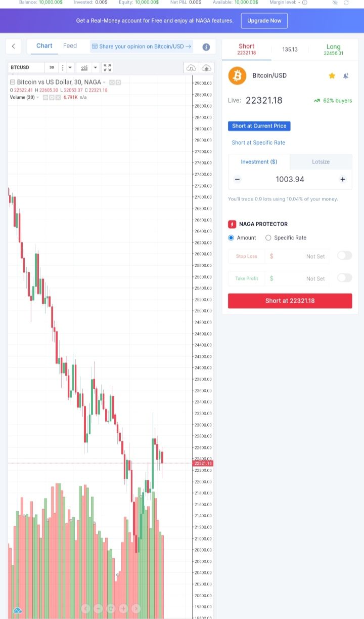
Task: Switch to the Feed tab
Action: tap(70, 46)
